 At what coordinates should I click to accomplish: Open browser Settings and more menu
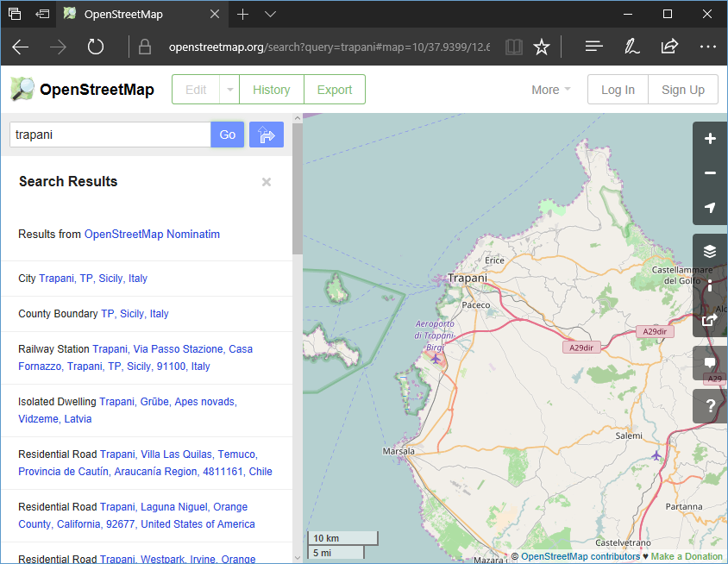click(x=707, y=47)
